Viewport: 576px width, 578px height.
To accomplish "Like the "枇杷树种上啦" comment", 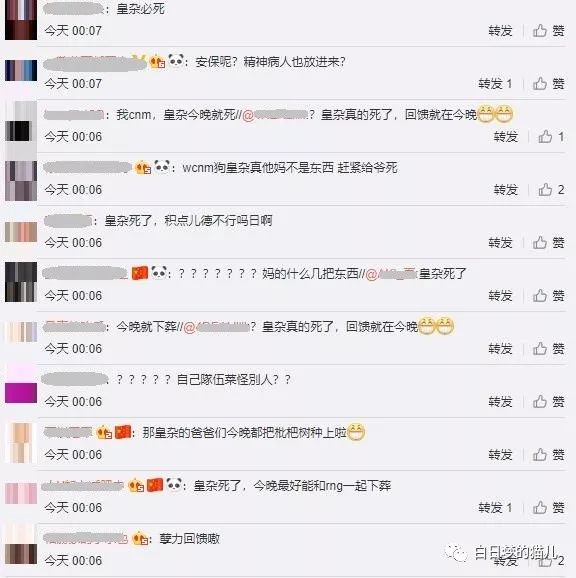I will click(548, 455).
